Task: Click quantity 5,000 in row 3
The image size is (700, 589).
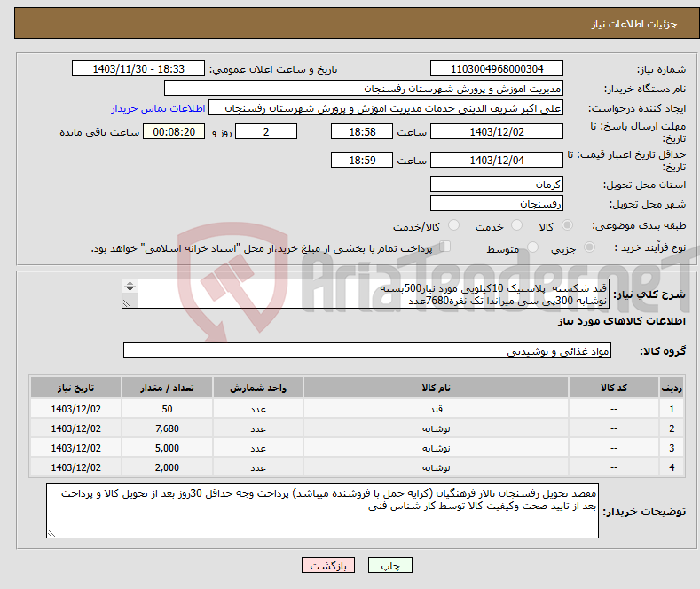Action: pos(167,448)
